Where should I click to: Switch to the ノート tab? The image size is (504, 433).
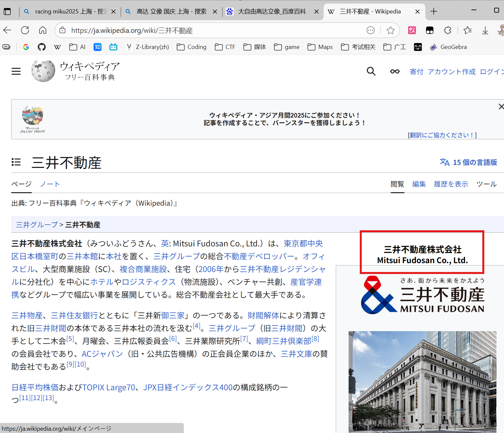(x=50, y=184)
